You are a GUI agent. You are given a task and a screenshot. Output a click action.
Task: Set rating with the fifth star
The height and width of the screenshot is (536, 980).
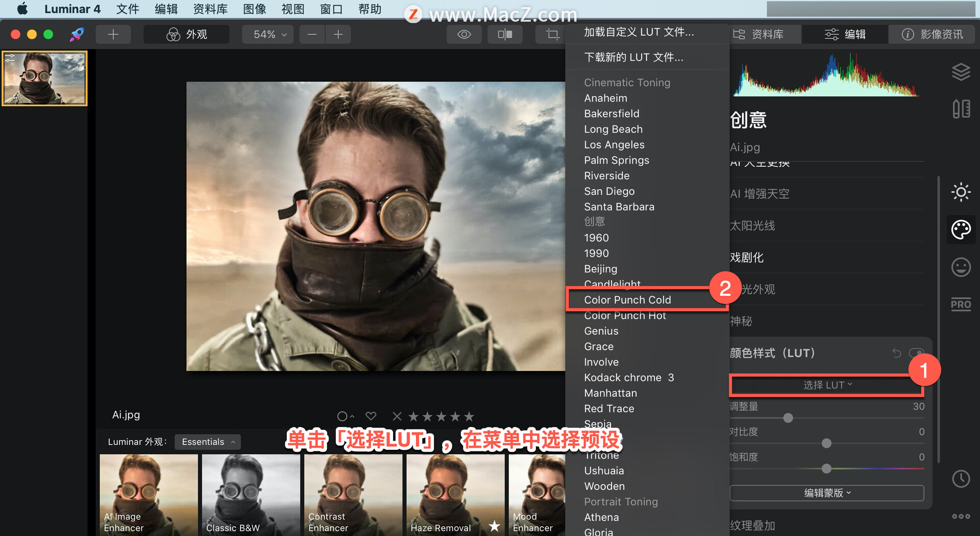[469, 416]
